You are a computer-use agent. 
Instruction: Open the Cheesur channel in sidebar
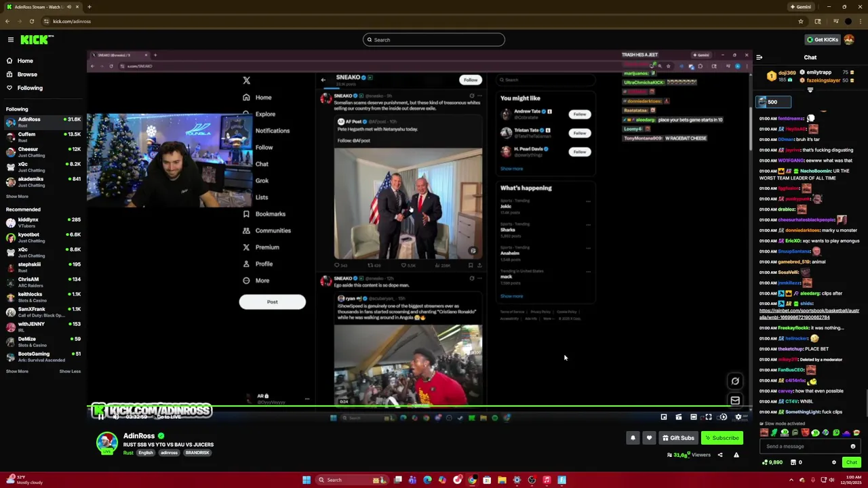pos(42,152)
